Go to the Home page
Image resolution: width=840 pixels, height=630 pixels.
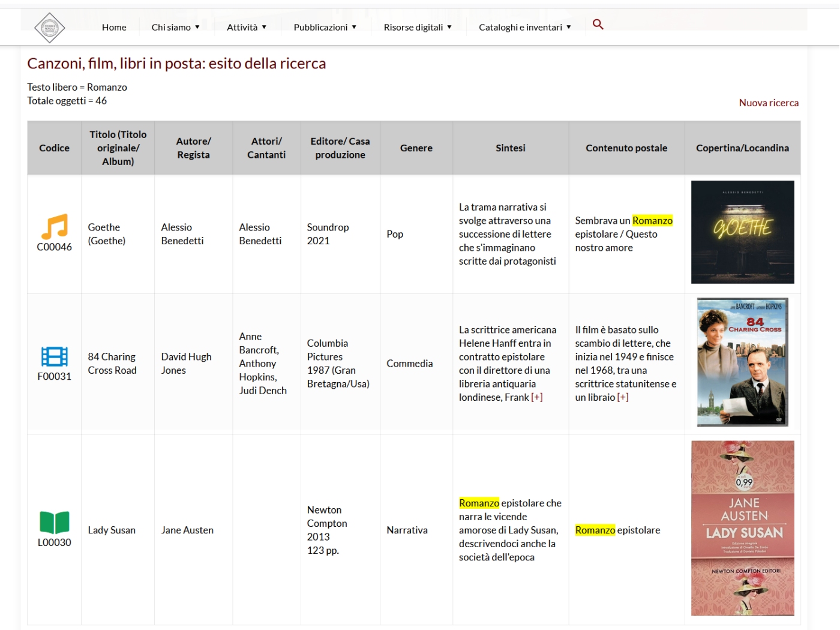pos(114,28)
